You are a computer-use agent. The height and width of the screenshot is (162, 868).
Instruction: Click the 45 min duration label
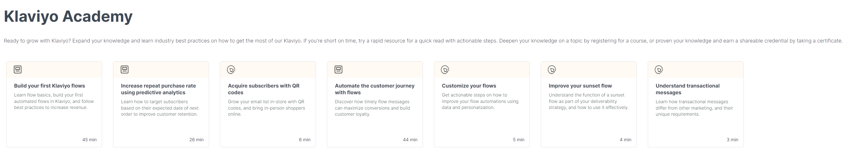click(x=90, y=140)
